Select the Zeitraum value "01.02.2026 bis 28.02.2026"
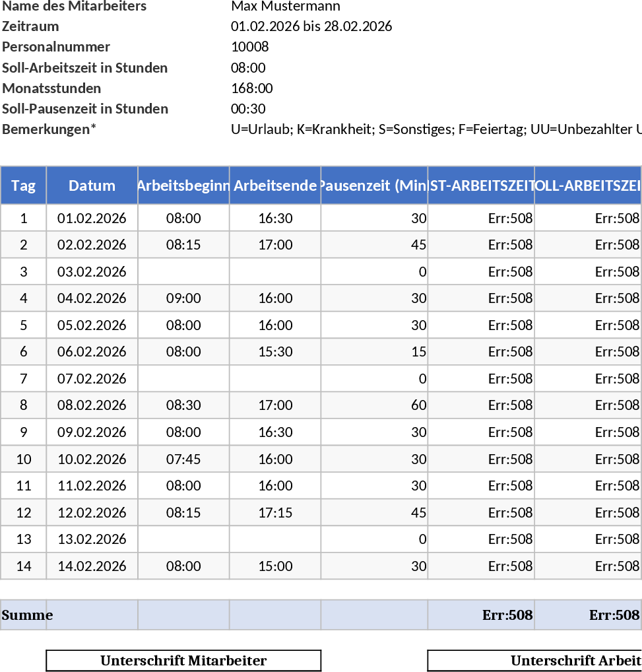The height and width of the screenshot is (672, 642). [x=311, y=26]
